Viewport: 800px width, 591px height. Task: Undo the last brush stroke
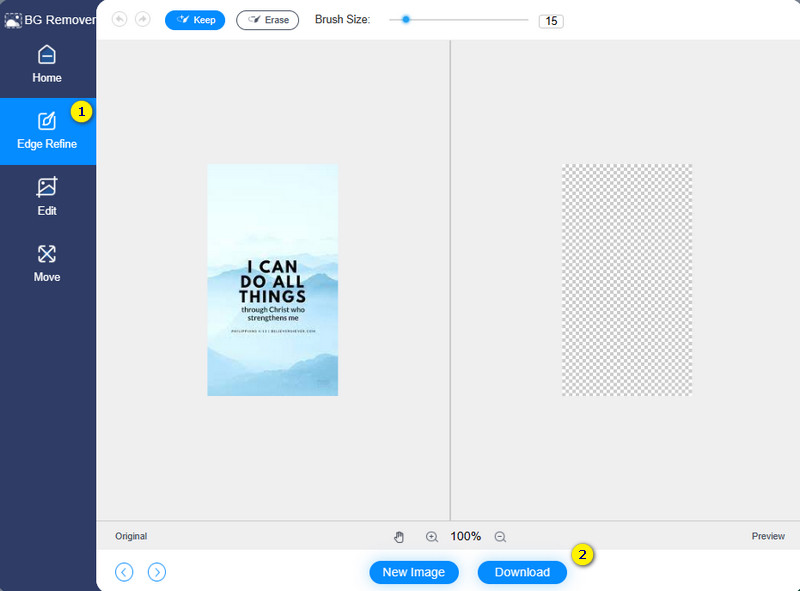pyautogui.click(x=119, y=19)
